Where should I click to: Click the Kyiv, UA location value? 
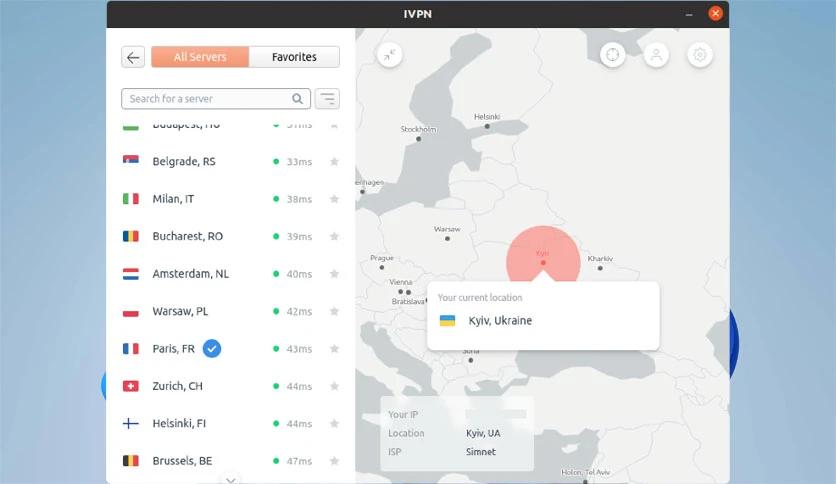[x=483, y=433]
